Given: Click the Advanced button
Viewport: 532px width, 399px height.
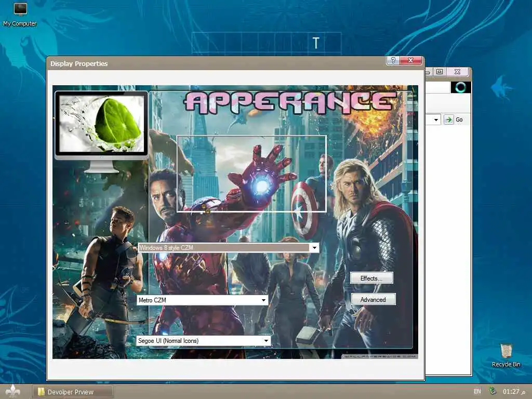Looking at the screenshot, I should point(373,300).
